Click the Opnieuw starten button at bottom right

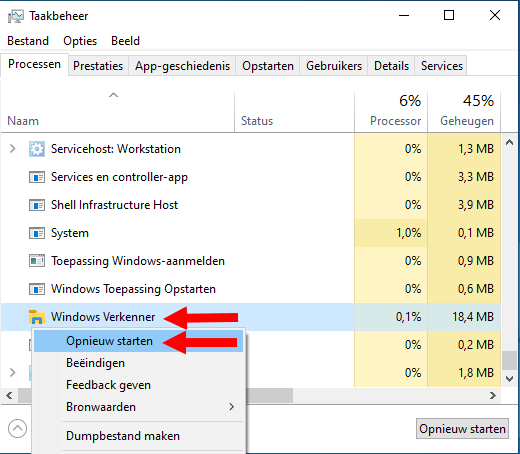(462, 429)
